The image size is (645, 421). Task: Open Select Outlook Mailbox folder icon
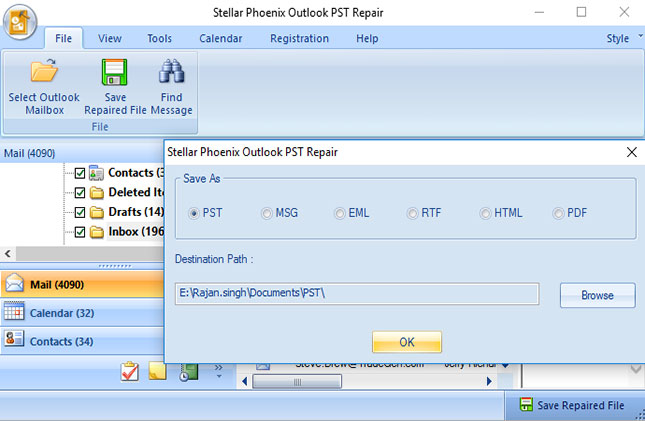point(44,70)
